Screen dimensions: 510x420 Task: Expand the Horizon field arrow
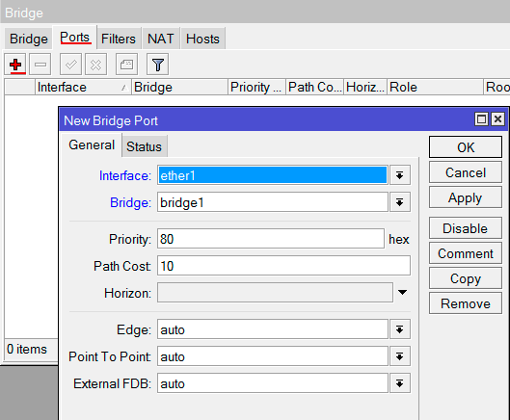402,292
